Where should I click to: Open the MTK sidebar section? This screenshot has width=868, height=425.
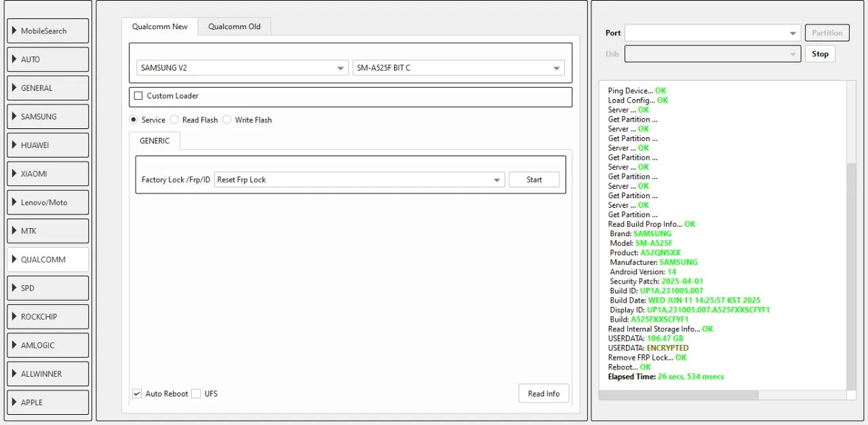[48, 231]
